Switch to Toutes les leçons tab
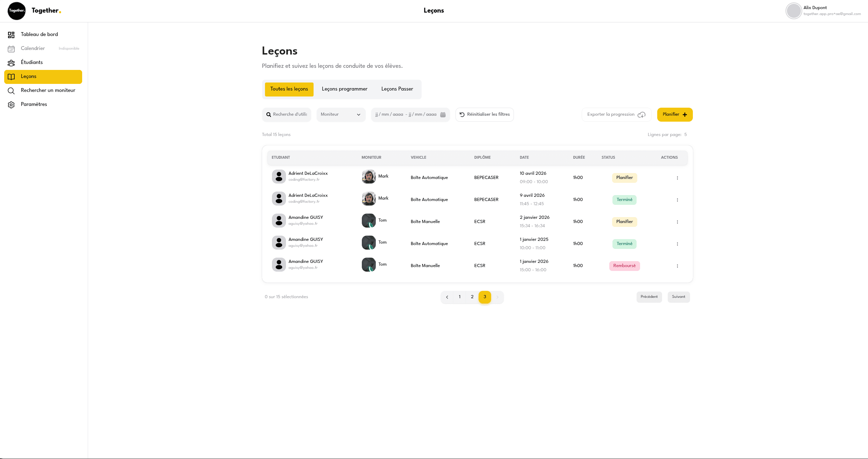This screenshot has width=868, height=459. (289, 89)
